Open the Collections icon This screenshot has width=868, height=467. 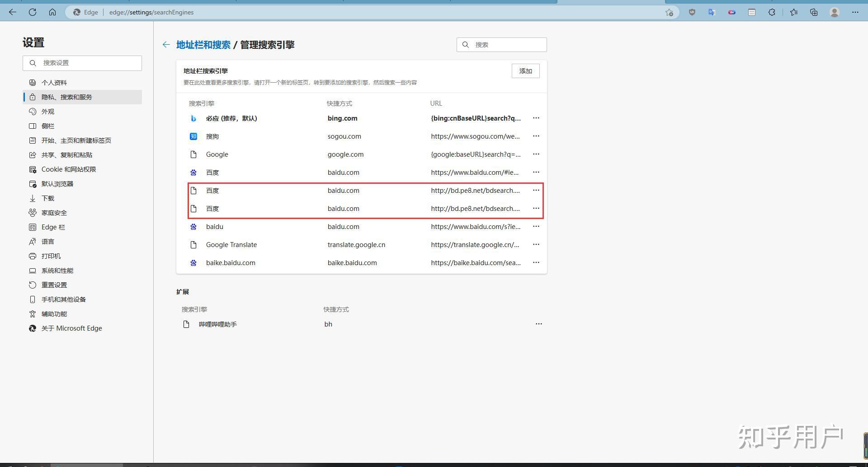point(814,12)
